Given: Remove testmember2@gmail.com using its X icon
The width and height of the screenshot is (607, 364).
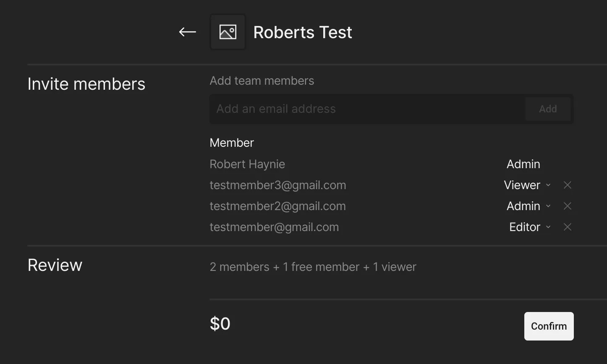Looking at the screenshot, I should pyautogui.click(x=567, y=206).
